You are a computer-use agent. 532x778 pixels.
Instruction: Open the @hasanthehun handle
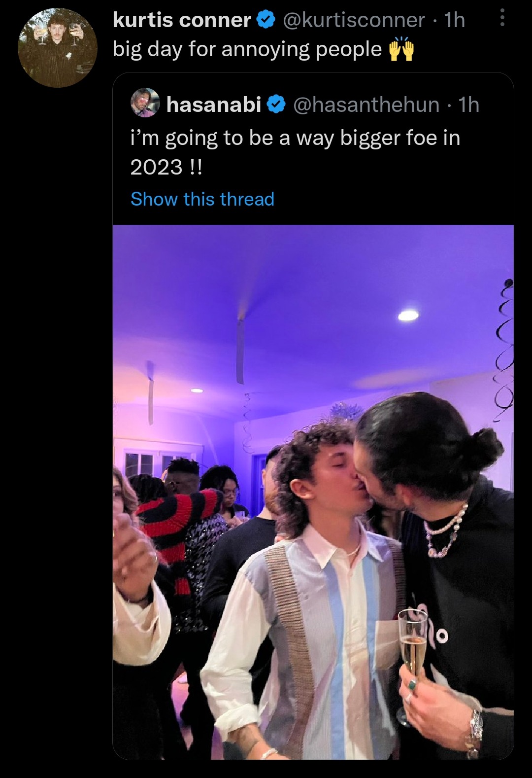click(366, 105)
